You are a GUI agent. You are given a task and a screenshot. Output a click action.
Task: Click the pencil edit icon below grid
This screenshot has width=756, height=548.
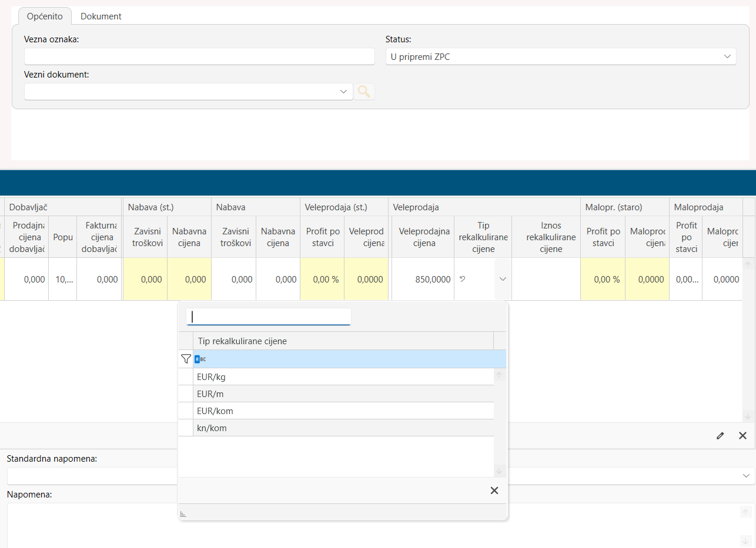pyautogui.click(x=720, y=435)
